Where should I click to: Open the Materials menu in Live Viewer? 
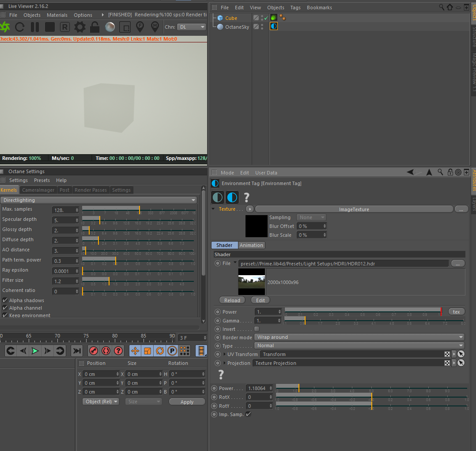(x=57, y=15)
